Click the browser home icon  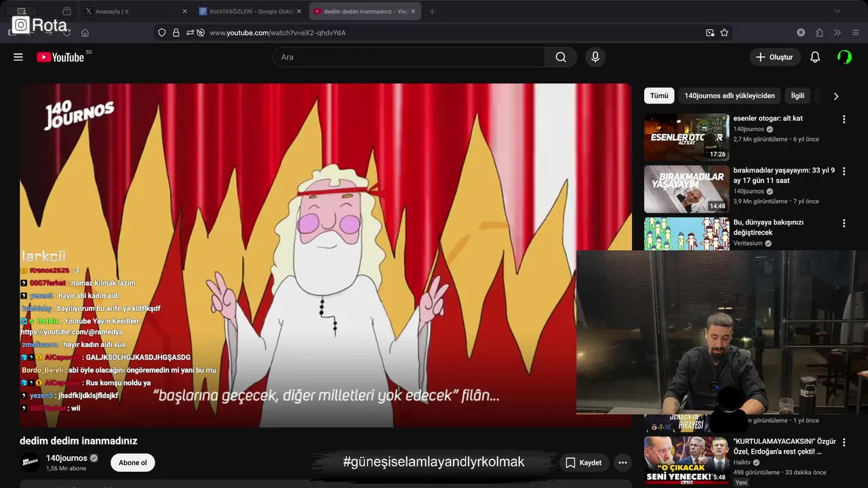click(x=85, y=33)
